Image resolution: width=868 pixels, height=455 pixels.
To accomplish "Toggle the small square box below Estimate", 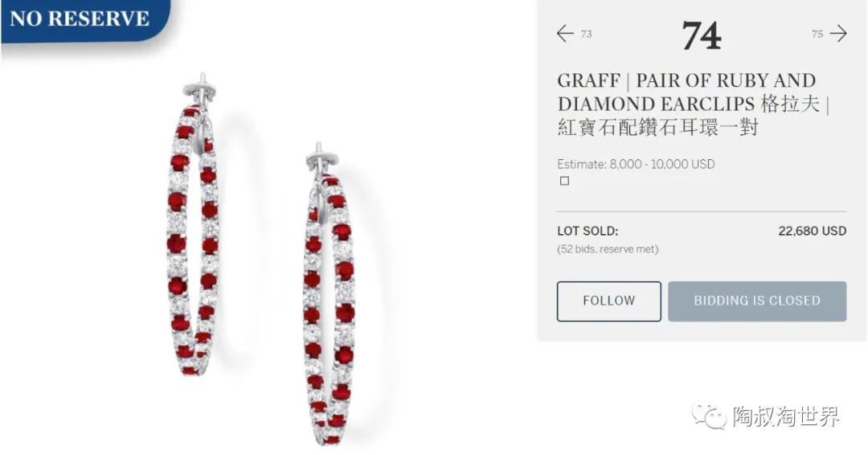I will (564, 181).
